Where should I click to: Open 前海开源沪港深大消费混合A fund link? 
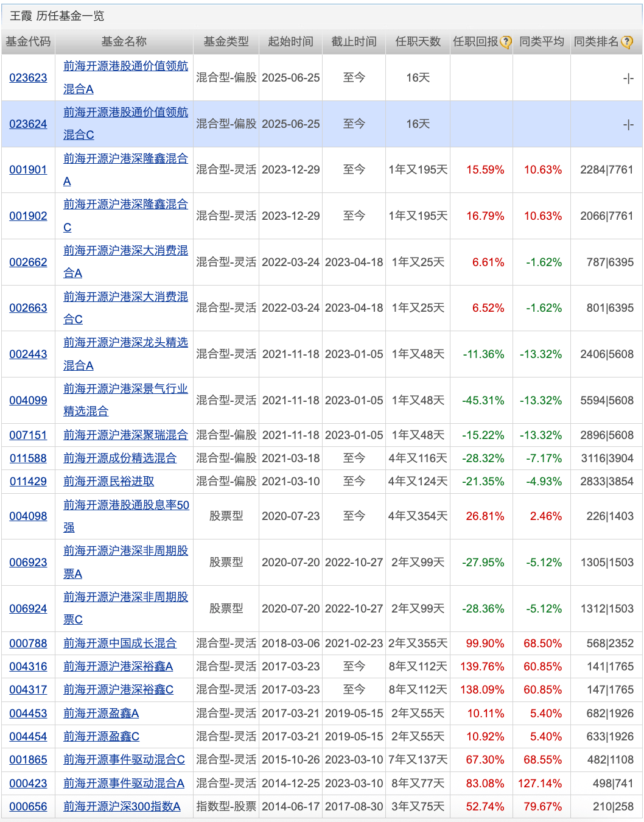tap(125, 262)
